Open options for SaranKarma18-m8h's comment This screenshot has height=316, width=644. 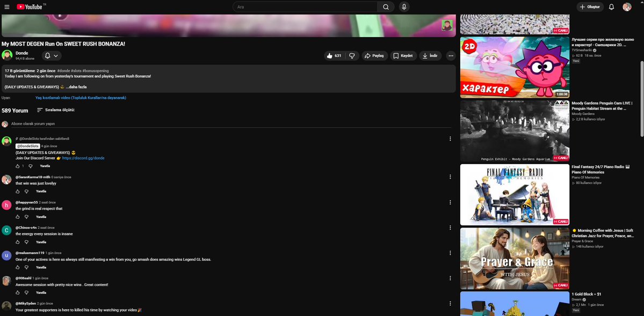click(450, 177)
